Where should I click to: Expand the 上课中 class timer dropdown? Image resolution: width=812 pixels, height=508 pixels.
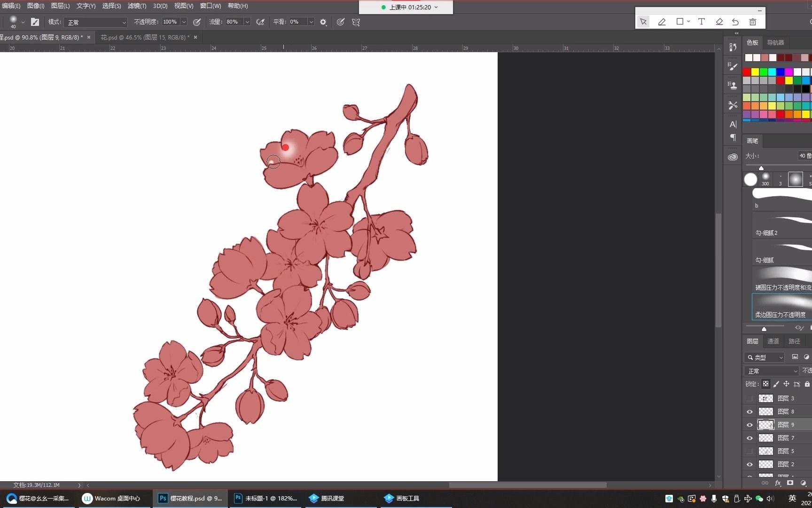pyautogui.click(x=436, y=7)
